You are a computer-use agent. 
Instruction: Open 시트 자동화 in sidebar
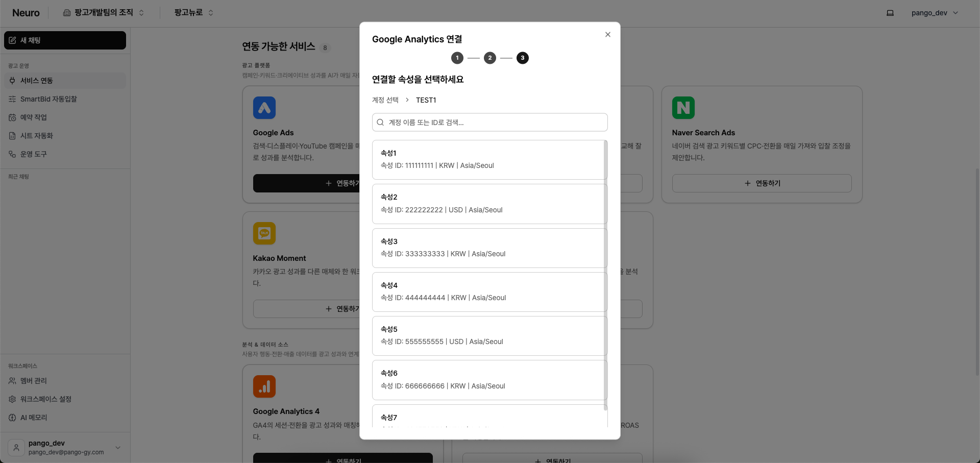coord(65,136)
